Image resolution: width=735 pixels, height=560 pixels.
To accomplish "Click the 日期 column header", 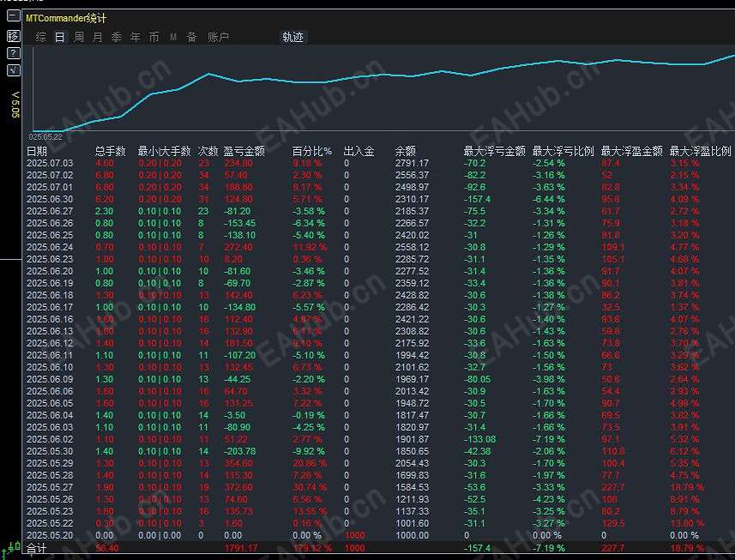I will (37, 151).
